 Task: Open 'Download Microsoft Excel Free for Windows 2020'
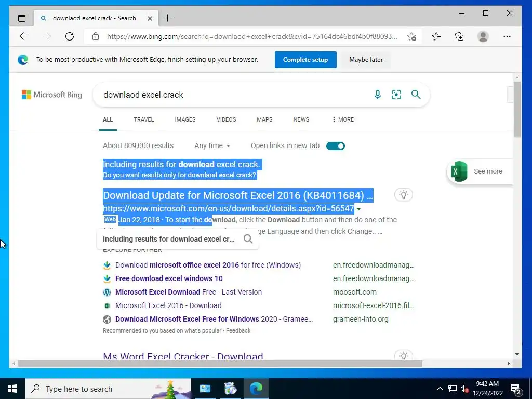[x=214, y=320]
